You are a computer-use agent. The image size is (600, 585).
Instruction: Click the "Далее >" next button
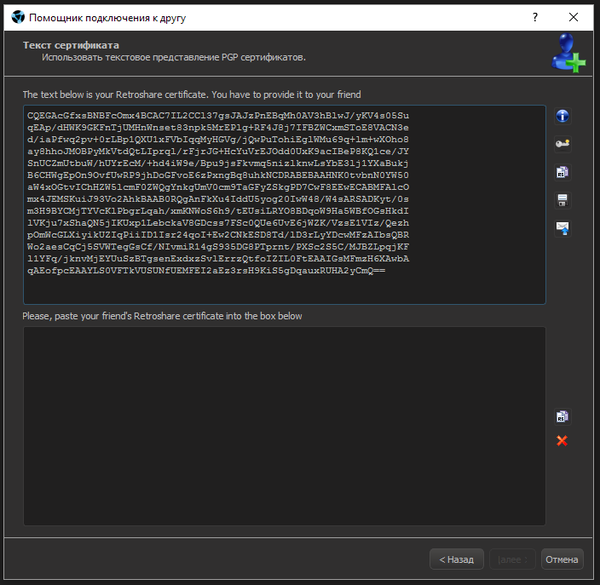point(512,559)
